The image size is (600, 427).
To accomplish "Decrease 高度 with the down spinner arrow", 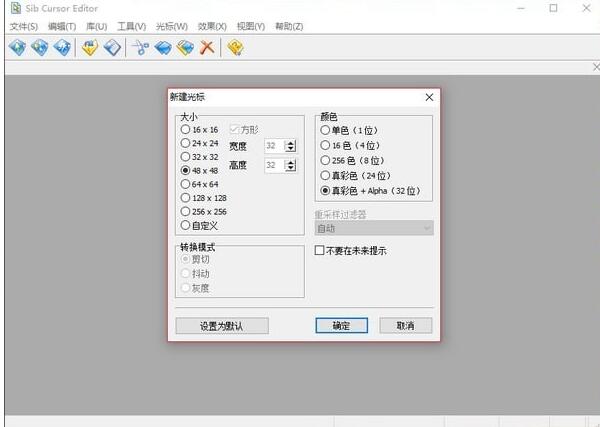I will (291, 168).
